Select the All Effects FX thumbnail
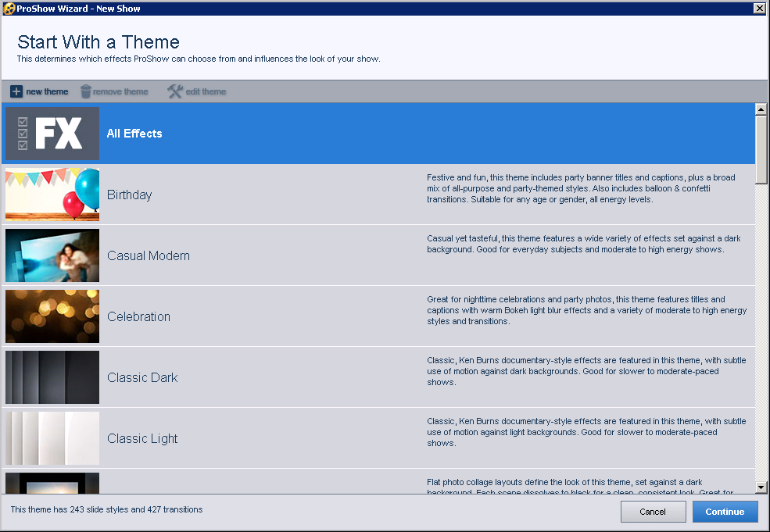770x532 pixels. [x=52, y=134]
